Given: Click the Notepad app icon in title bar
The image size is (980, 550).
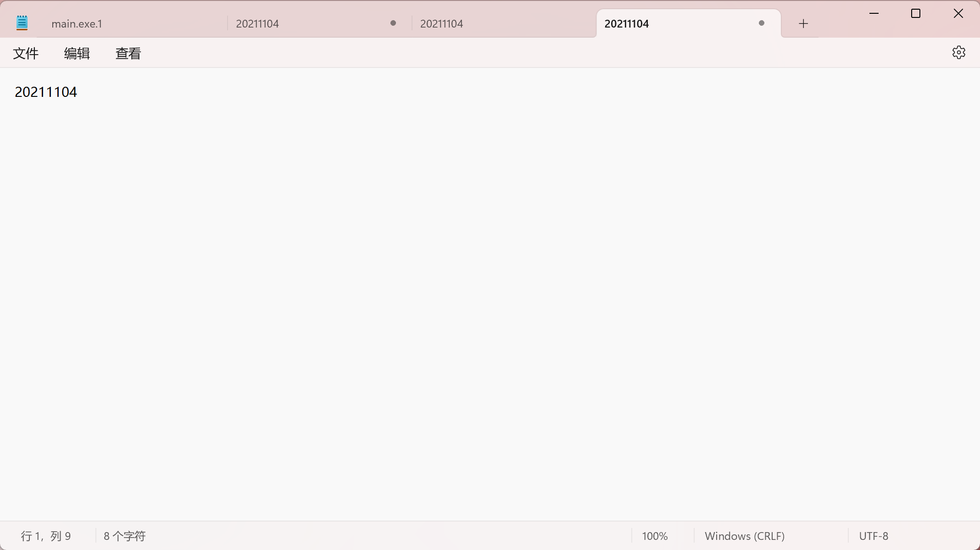Looking at the screenshot, I should click(22, 23).
